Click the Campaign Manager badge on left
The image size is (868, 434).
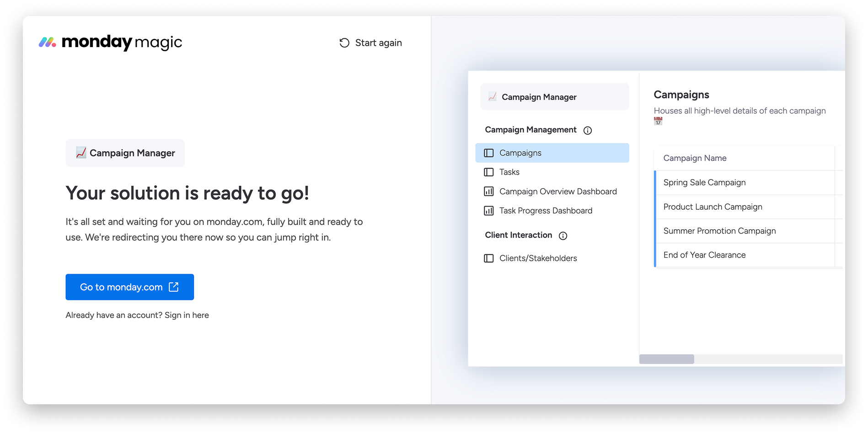(x=125, y=153)
